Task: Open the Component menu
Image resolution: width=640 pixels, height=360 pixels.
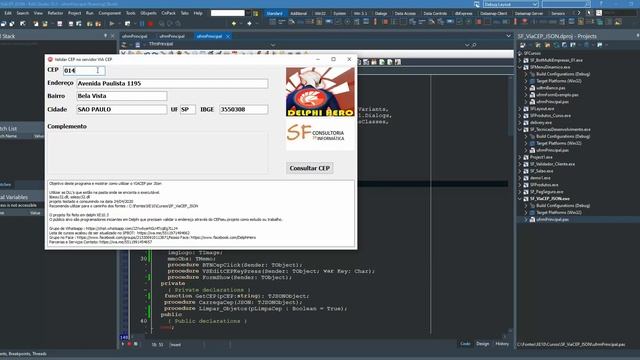Action: 110,13
